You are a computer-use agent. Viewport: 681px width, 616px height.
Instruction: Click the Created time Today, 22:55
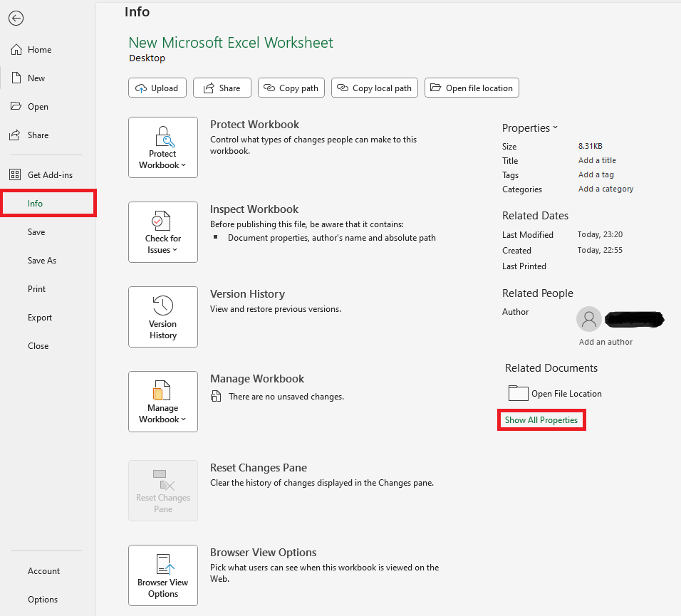pyautogui.click(x=600, y=250)
